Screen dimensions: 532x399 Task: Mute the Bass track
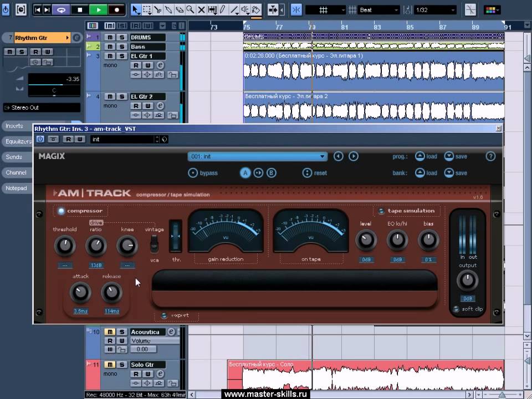click(110, 47)
